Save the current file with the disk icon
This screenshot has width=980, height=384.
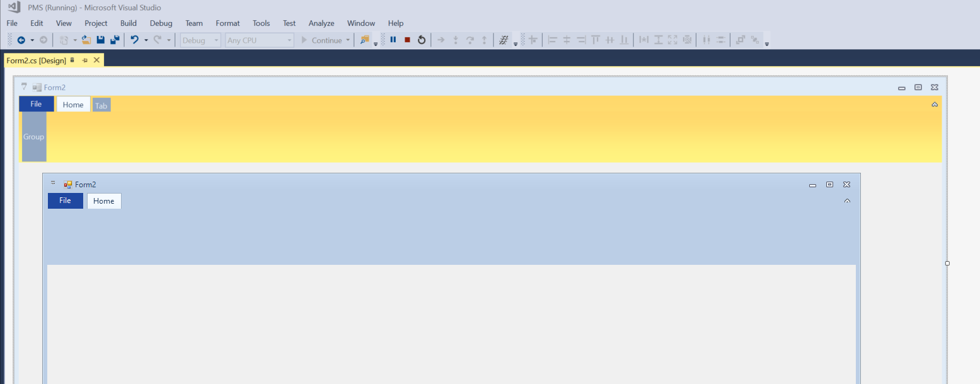click(100, 40)
